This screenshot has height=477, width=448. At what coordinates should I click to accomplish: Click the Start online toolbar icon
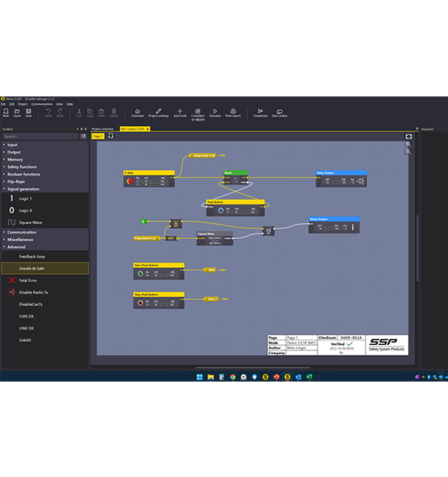point(279,112)
